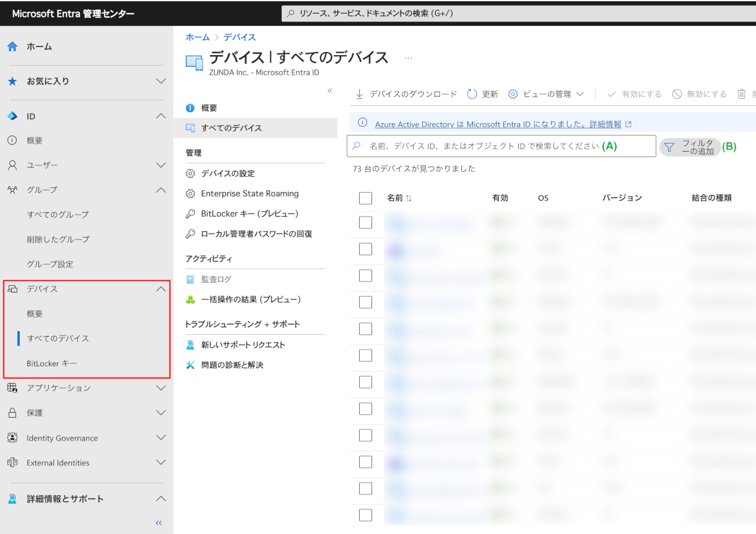Click the デバイスの設定 gear icon
The width and height of the screenshot is (756, 534).
coord(191,174)
